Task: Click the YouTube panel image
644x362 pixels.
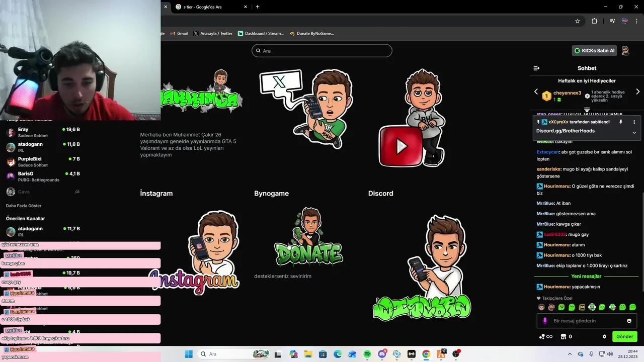Action: 413,118
